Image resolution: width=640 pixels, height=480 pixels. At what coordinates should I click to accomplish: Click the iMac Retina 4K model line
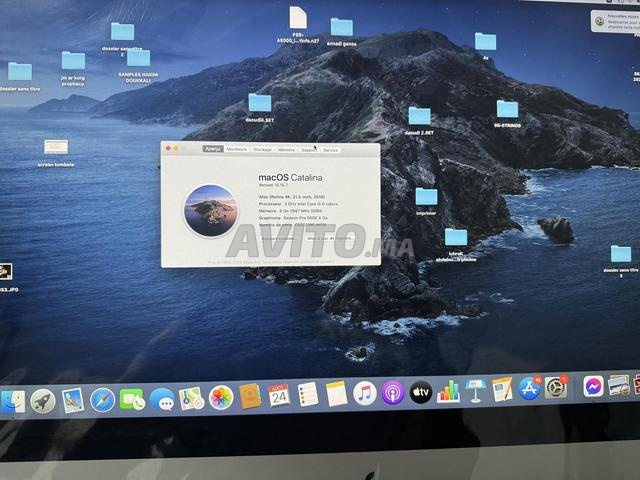(292, 197)
